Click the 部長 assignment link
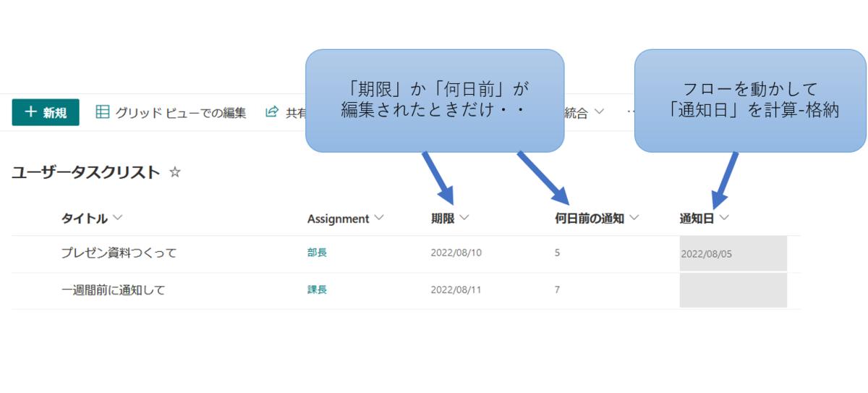 (x=317, y=253)
